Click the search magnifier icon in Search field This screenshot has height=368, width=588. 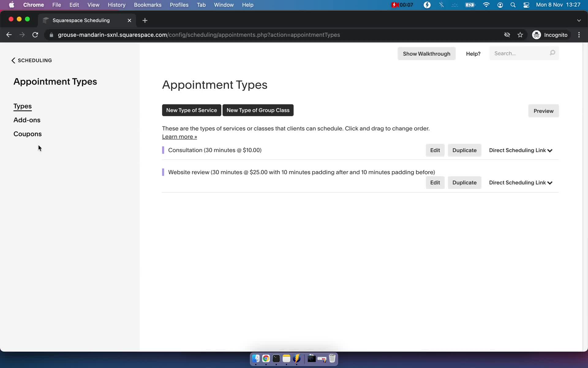552,53
